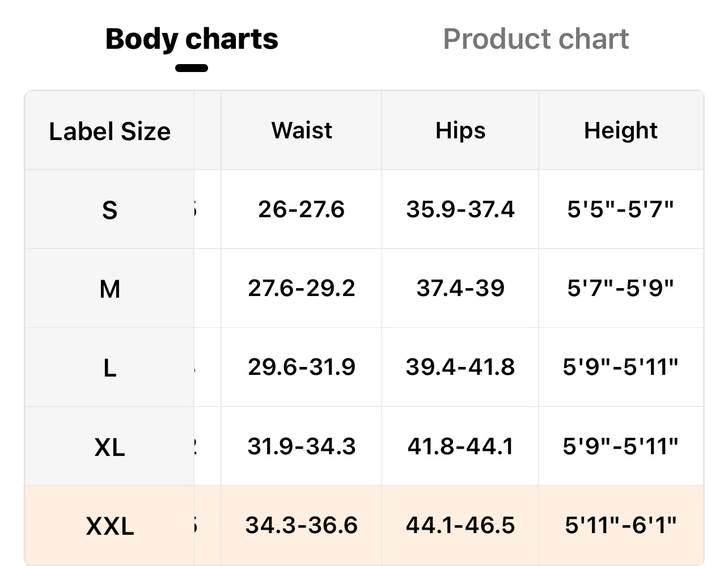The height and width of the screenshot is (566, 728).
Task: Select the S size row label
Action: (109, 210)
